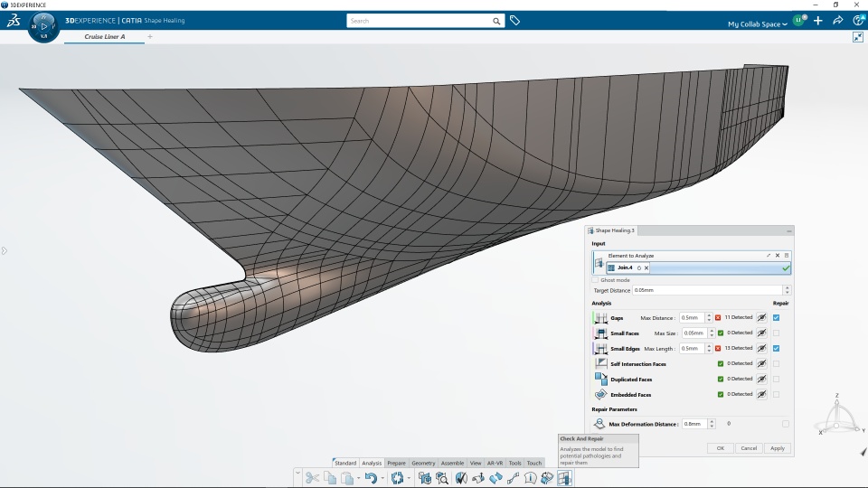Click the Target Distance input field
This screenshot has height=488, width=868.
707,290
